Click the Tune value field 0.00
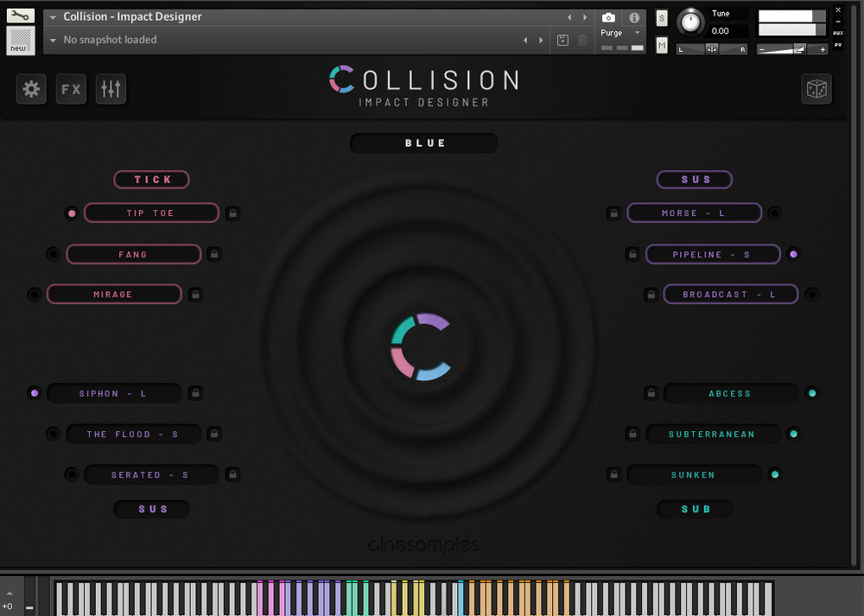Screen dimensions: 864x616 [727, 31]
